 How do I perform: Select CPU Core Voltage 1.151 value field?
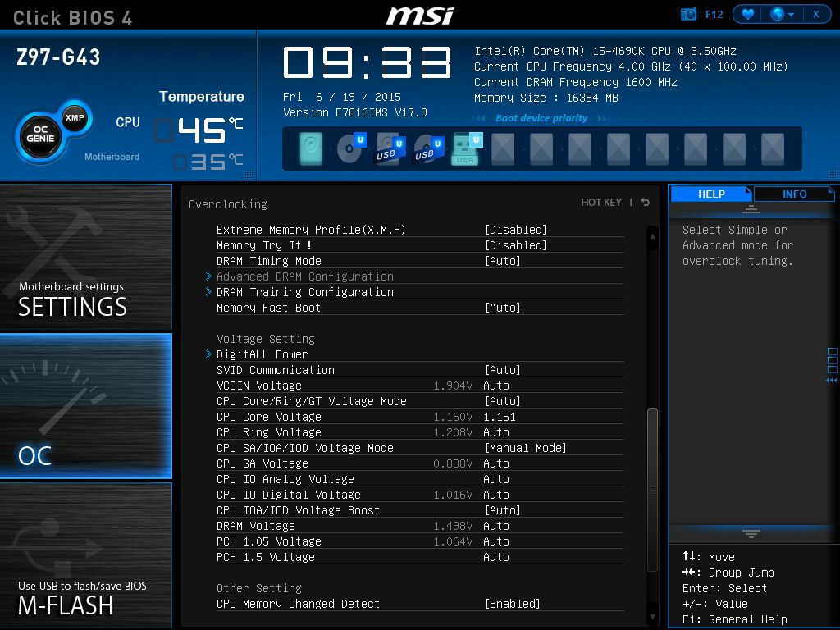[500, 416]
